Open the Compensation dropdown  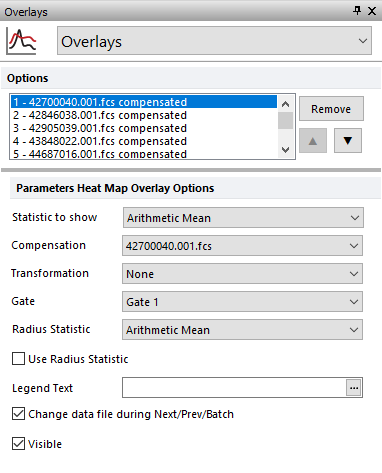(x=242, y=246)
